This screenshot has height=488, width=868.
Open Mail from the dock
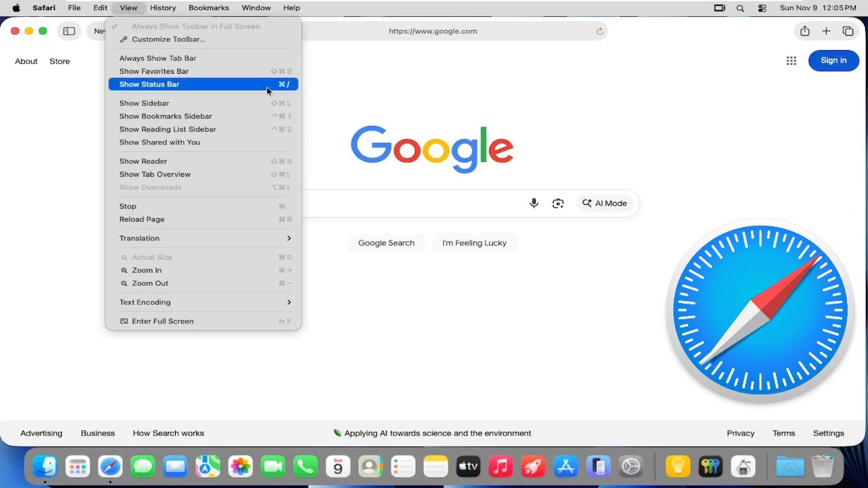pyautogui.click(x=176, y=466)
